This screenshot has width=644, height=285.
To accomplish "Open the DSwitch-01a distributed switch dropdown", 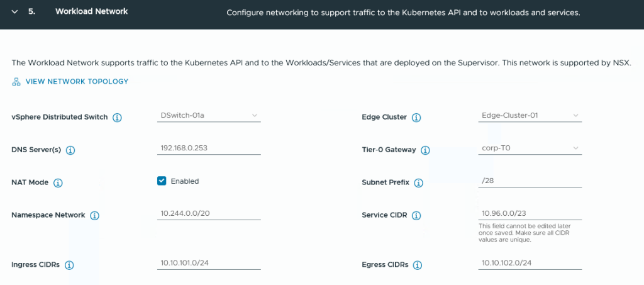I will [x=209, y=116].
